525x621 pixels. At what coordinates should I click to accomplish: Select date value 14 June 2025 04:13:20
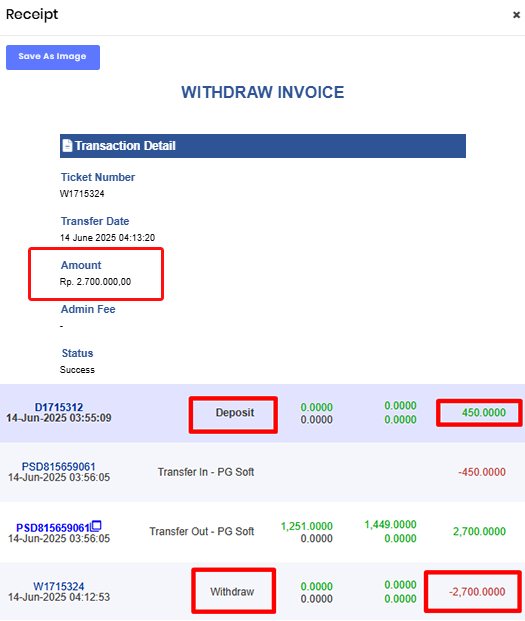point(107,238)
